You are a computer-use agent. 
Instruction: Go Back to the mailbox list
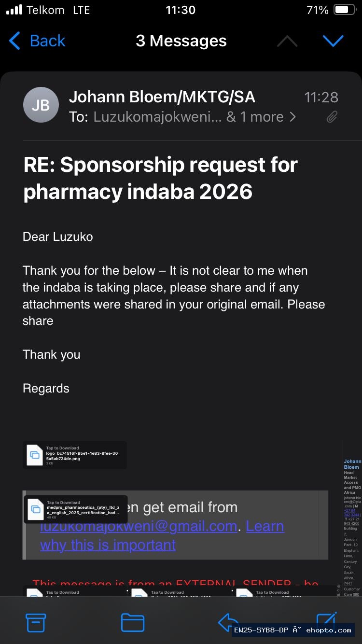pyautogui.click(x=37, y=41)
